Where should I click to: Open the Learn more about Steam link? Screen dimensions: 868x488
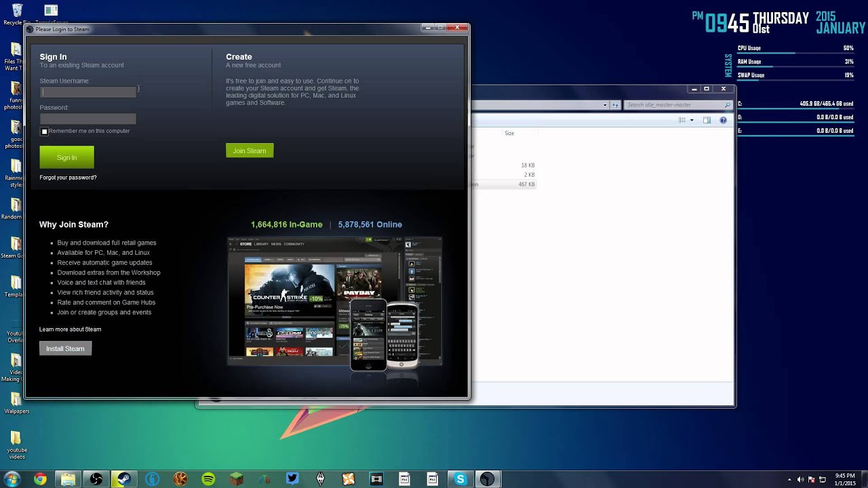tap(70, 329)
